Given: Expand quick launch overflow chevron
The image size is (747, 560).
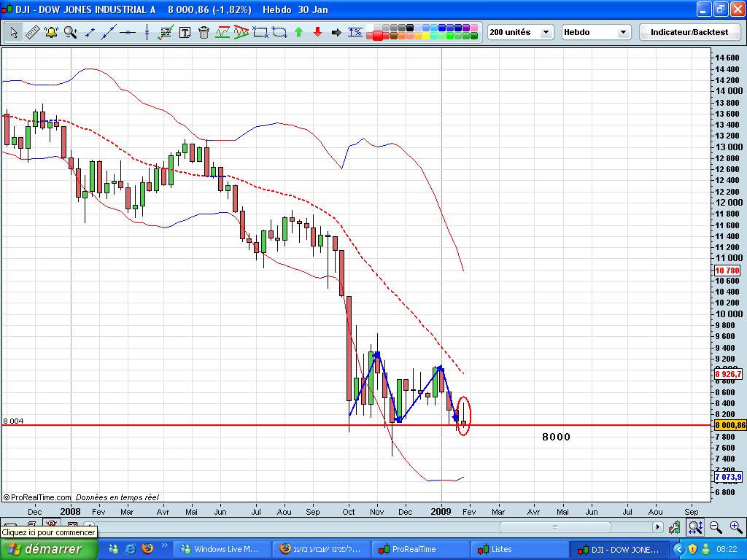Looking at the screenshot, I should coord(164,545).
